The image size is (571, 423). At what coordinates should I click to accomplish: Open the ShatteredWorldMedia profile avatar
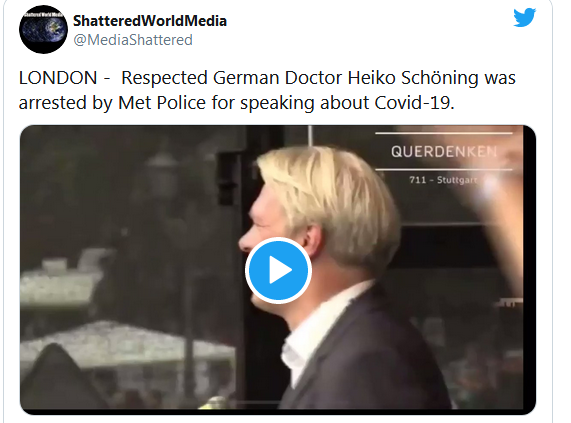coord(43,29)
